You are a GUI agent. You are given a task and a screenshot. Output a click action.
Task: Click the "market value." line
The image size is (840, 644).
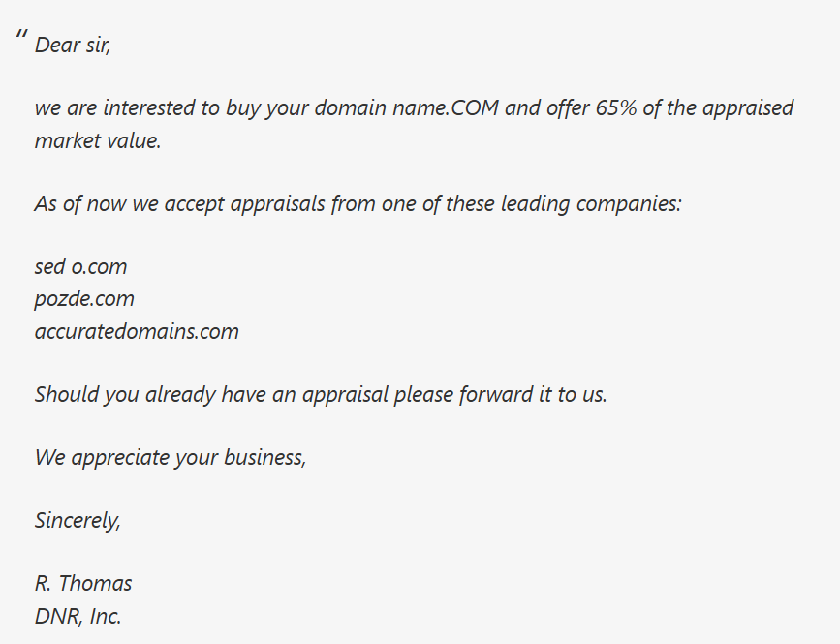click(98, 140)
